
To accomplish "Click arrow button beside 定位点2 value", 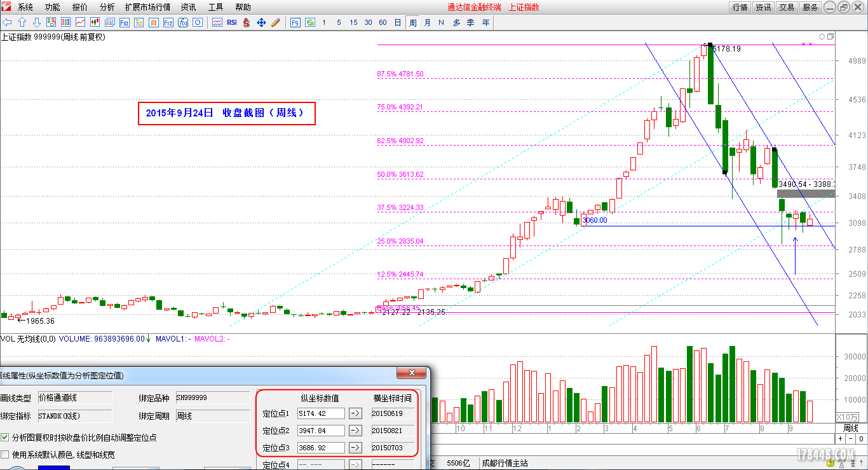I will pyautogui.click(x=355, y=431).
